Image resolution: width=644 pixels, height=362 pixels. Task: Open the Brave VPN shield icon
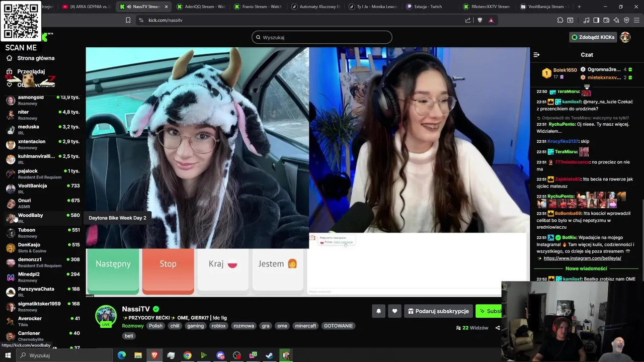626,20
